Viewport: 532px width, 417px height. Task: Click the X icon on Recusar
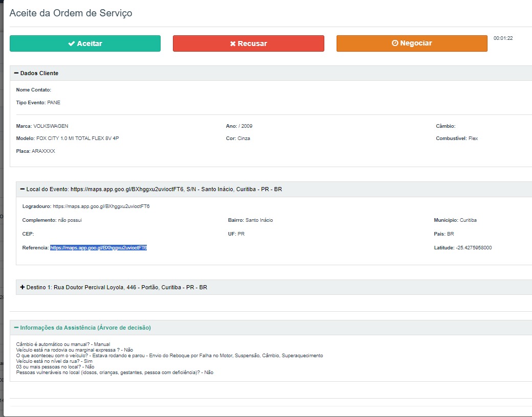pyautogui.click(x=233, y=43)
